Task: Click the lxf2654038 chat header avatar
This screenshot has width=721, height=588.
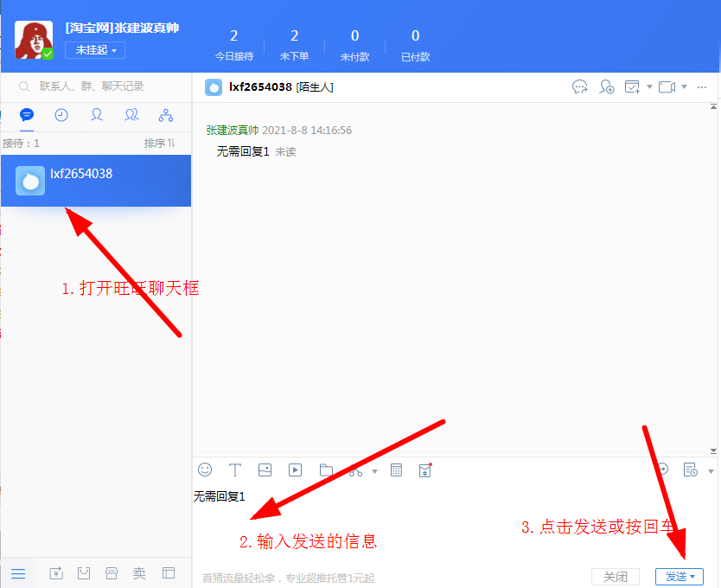Action: pyautogui.click(x=214, y=87)
